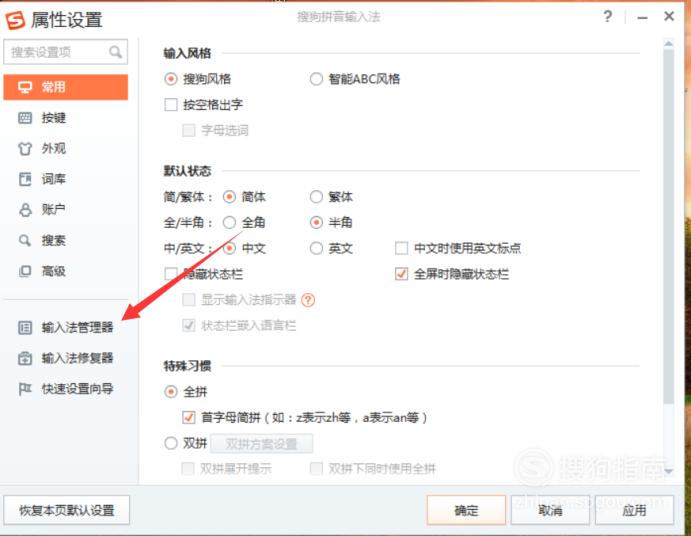Toggle 双拼下同时使用全拼 checkbox

(316, 469)
